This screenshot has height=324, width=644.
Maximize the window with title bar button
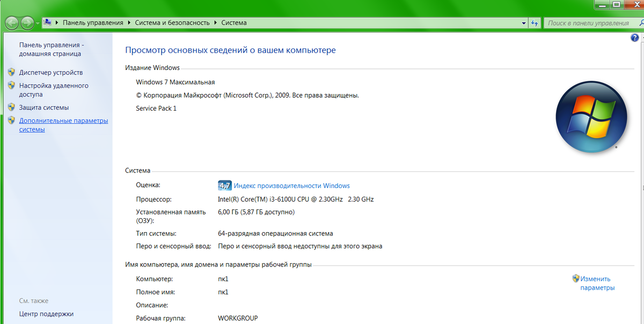click(x=617, y=4)
